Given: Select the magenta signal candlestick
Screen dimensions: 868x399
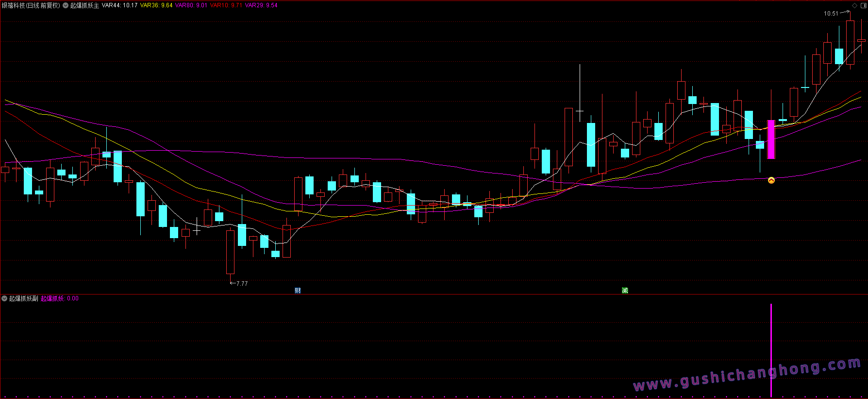Looking at the screenshot, I should pos(771,139).
